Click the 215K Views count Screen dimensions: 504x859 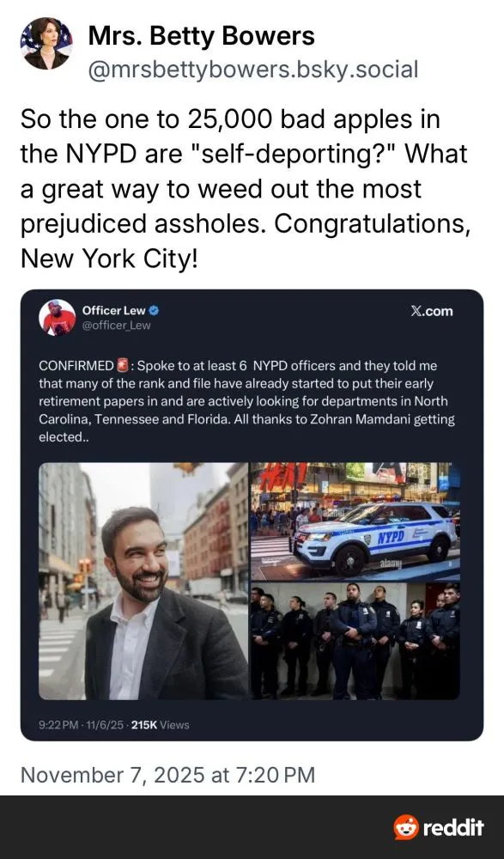point(161,725)
